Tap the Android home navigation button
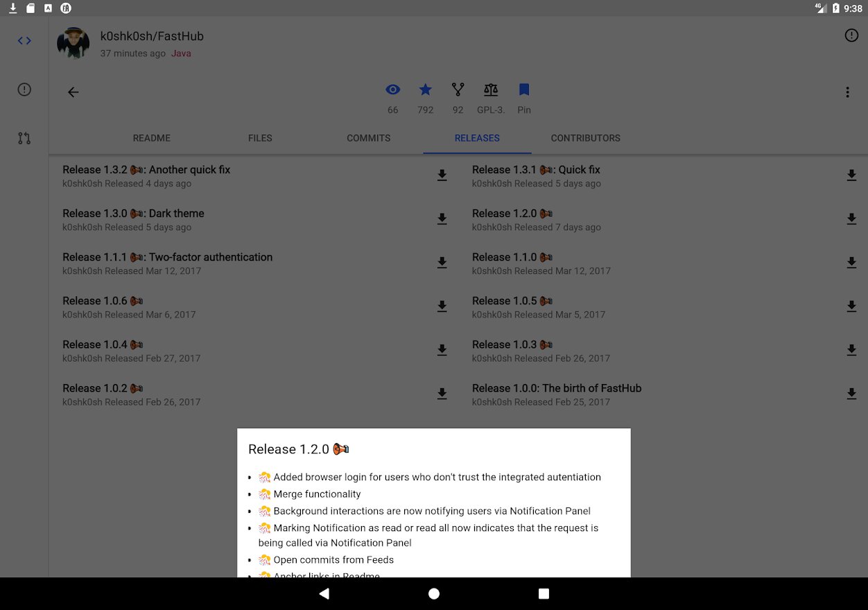Viewport: 868px width, 610px height. 434,593
